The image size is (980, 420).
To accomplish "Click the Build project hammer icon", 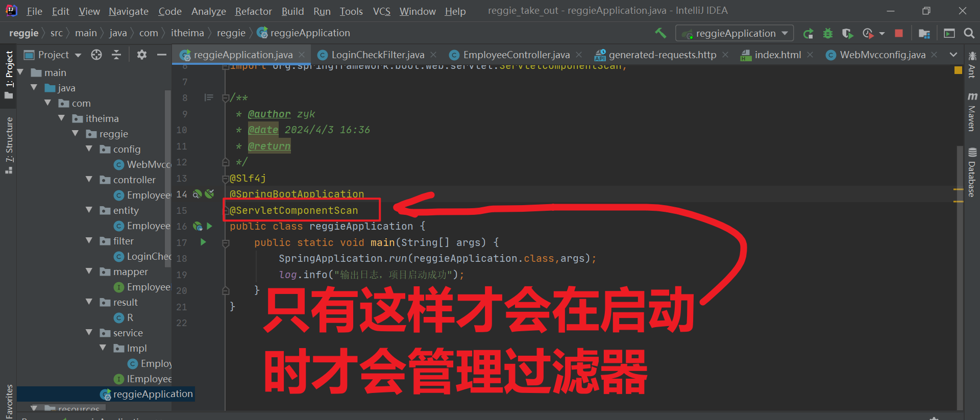I will click(x=660, y=33).
